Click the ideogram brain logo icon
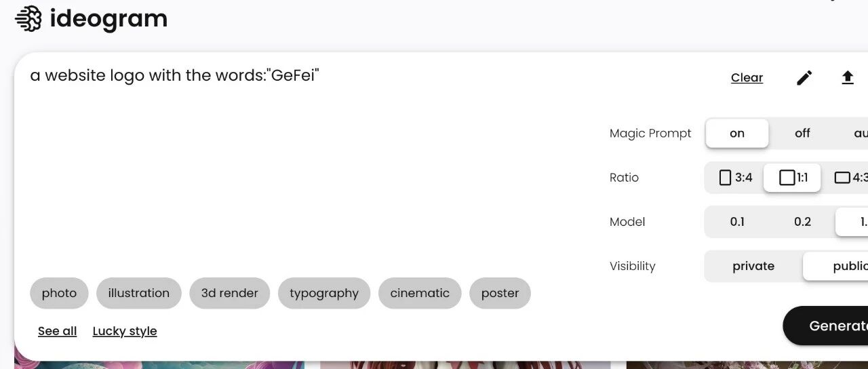Screen dimensions: 868x369 pyautogui.click(x=28, y=19)
